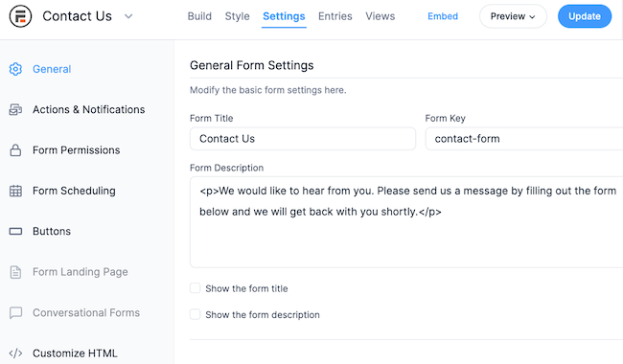Screen dimensions: 623x364
Task: Click the Customize HTML code icon
Action: pyautogui.click(x=15, y=353)
